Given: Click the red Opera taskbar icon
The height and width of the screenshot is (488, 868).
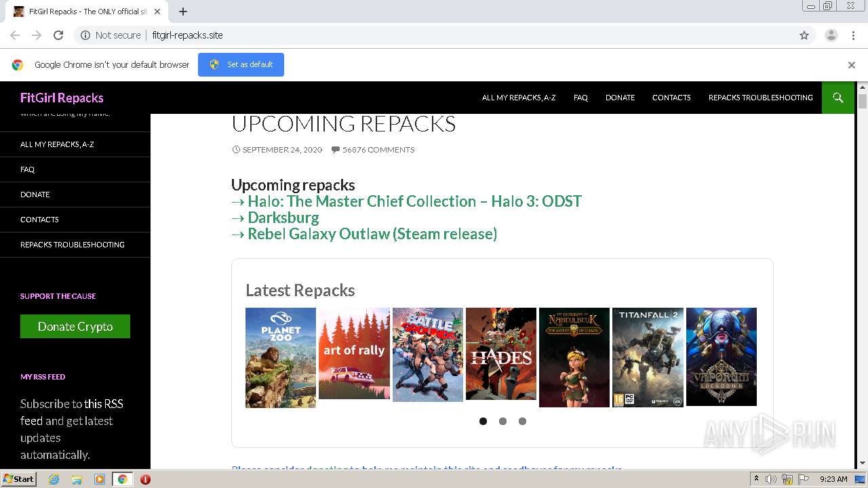Looking at the screenshot, I should 145,479.
